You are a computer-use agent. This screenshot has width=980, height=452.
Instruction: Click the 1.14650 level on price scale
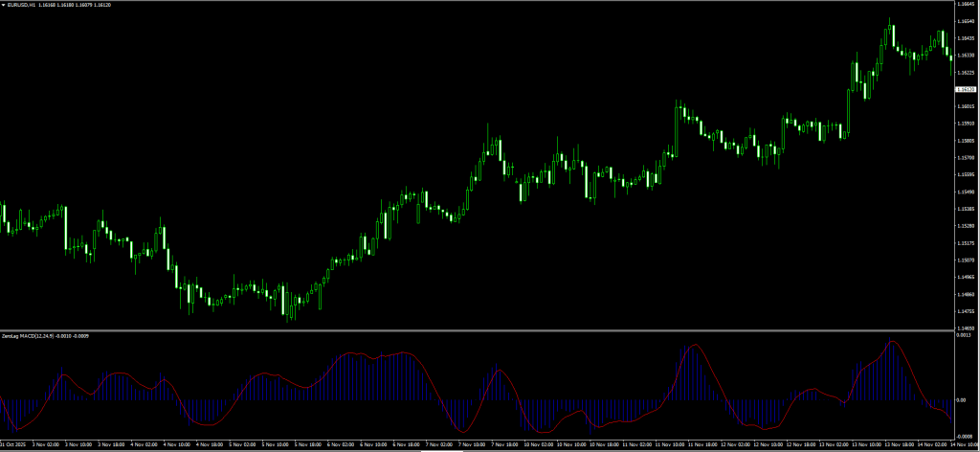[965, 327]
